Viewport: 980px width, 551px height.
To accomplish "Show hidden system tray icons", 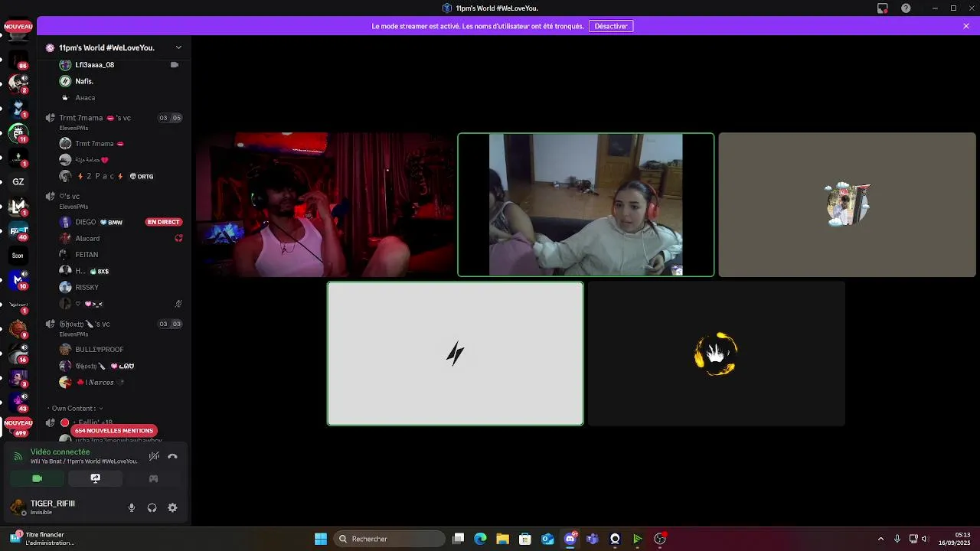I will [x=880, y=539].
